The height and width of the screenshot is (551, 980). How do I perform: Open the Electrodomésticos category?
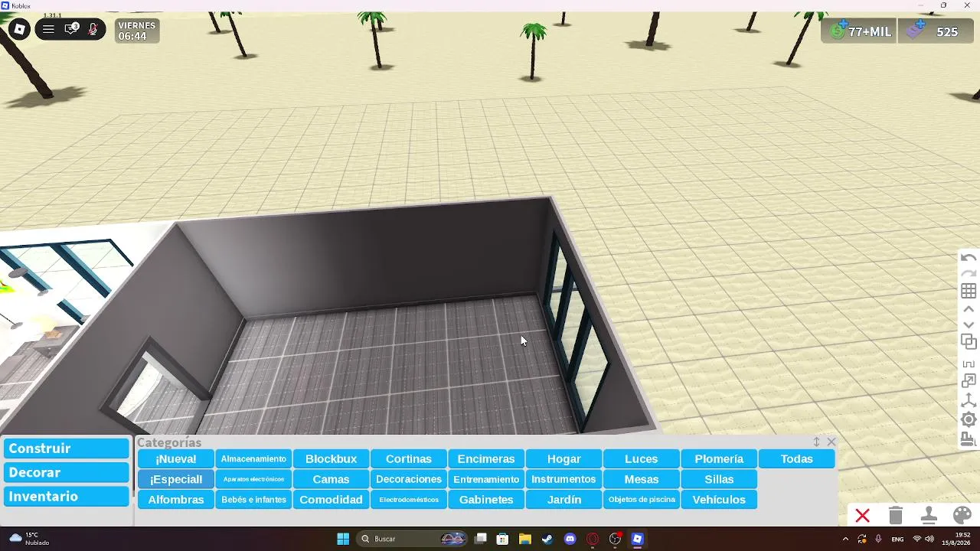point(409,500)
